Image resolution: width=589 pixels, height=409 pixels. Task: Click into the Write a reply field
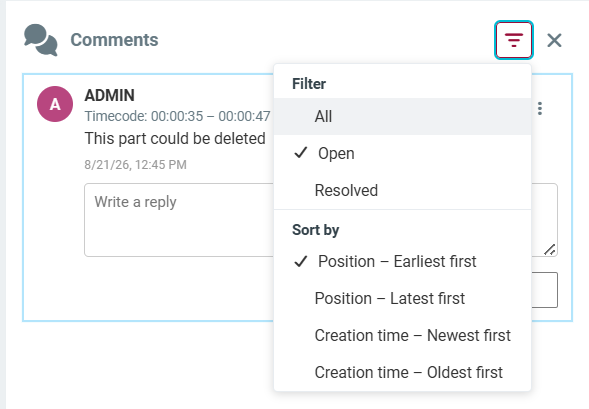pyautogui.click(x=179, y=220)
